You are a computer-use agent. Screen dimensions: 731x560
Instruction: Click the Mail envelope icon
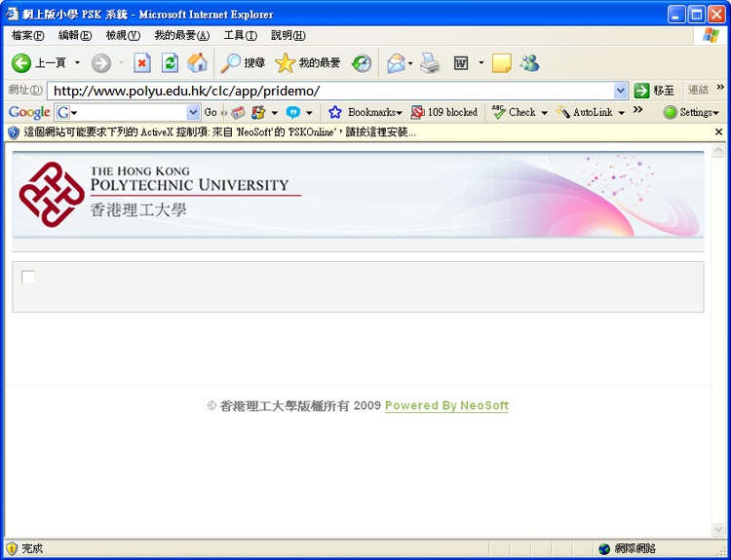[x=396, y=63]
